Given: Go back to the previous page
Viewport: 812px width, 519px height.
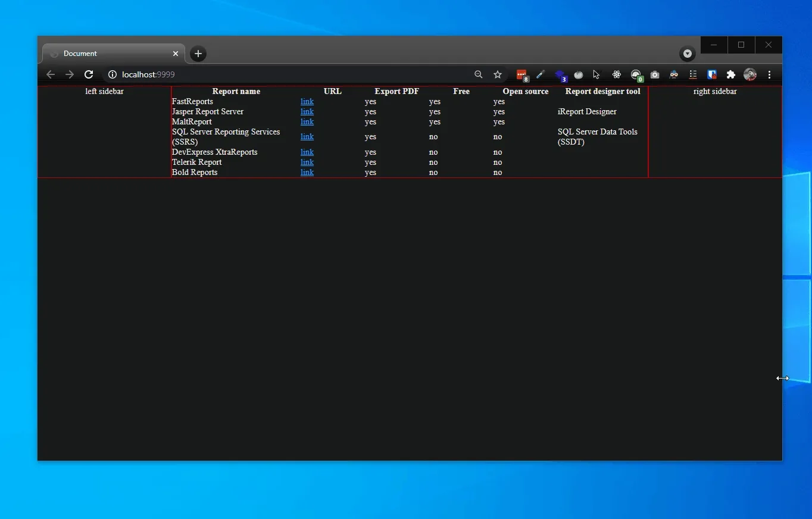Looking at the screenshot, I should click(x=51, y=74).
